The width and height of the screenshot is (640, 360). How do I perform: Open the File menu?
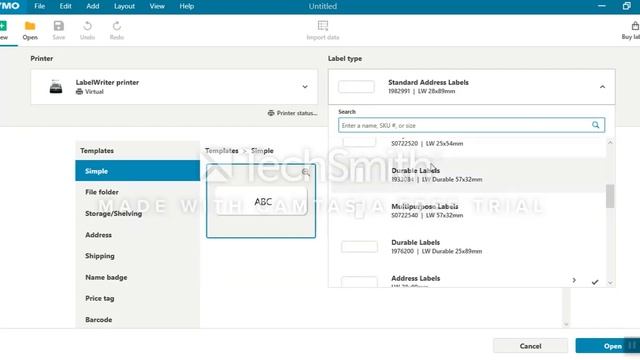point(40,6)
